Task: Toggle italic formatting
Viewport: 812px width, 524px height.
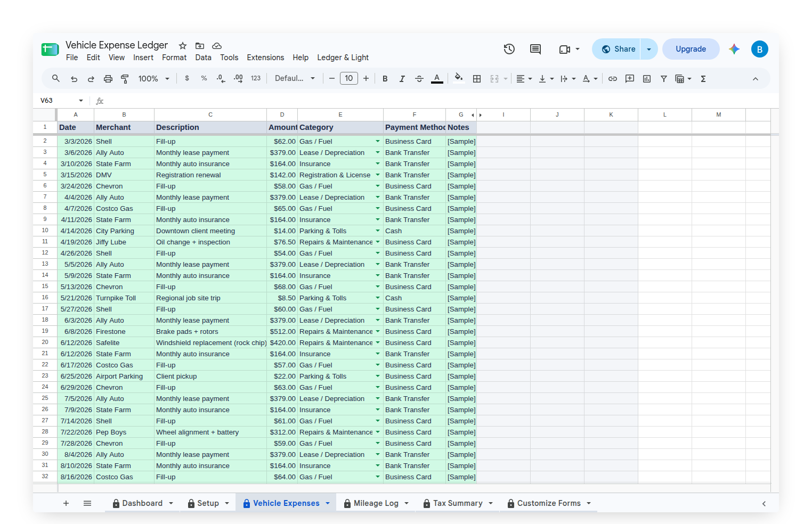Action: [402, 79]
